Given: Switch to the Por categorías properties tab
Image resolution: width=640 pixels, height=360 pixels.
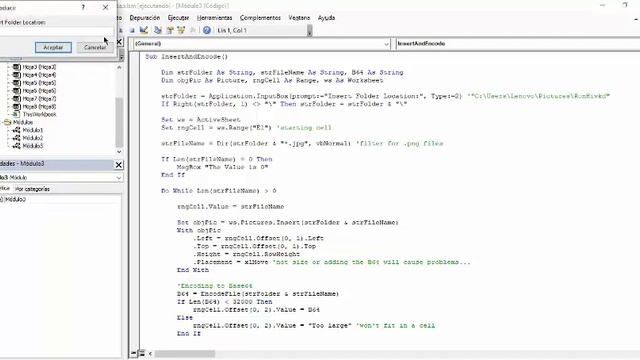Looking at the screenshot, I should (x=32, y=189).
